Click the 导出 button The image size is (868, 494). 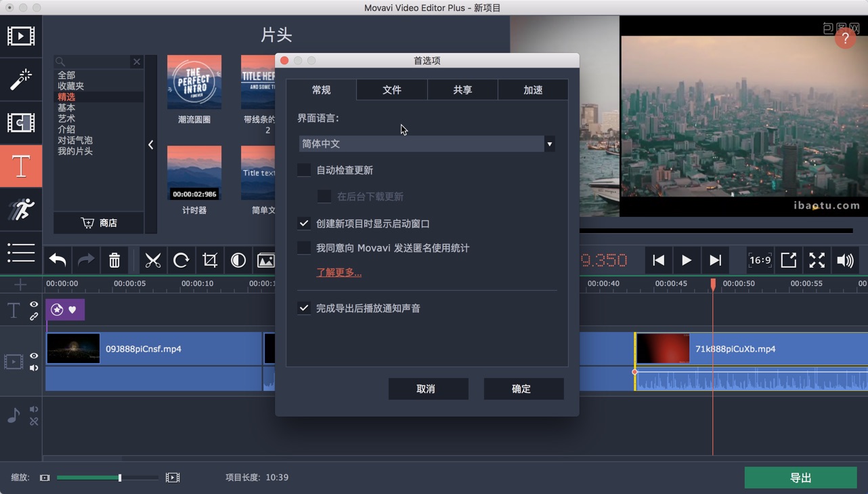[801, 477]
